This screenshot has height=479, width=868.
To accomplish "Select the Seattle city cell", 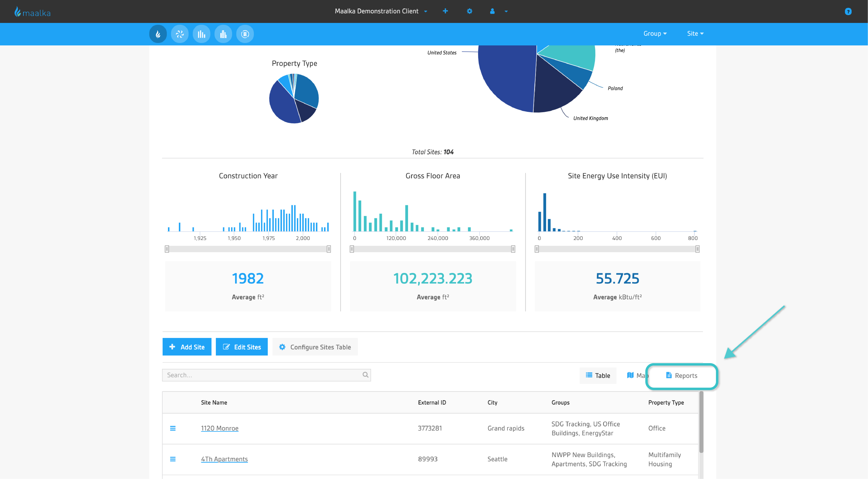I will click(497, 459).
